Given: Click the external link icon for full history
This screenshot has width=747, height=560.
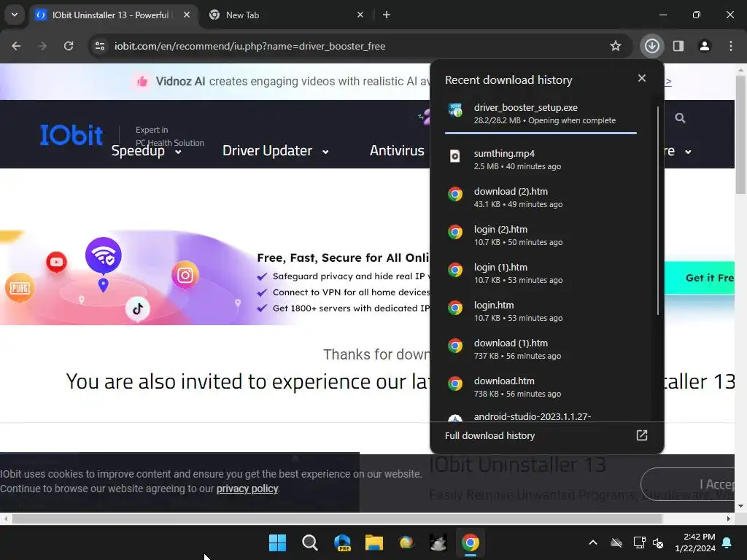Looking at the screenshot, I should tap(642, 435).
